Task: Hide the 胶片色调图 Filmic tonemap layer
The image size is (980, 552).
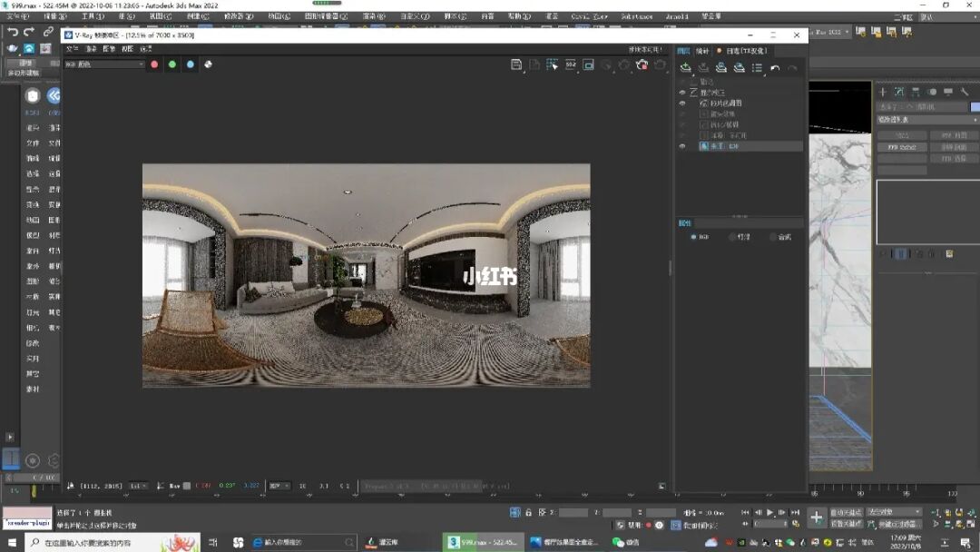Action: pos(682,103)
